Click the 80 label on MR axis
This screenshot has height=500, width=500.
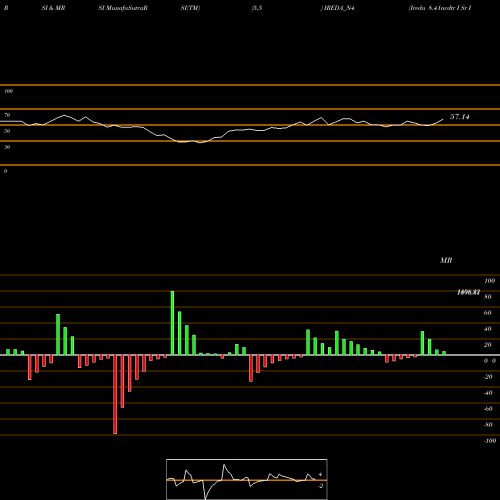(x=488, y=297)
